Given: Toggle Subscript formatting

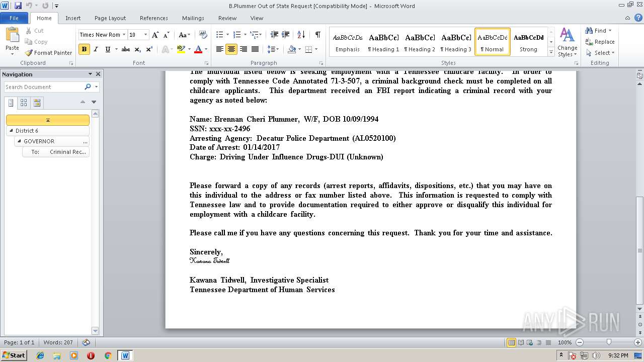Looking at the screenshot, I should click(138, 49).
